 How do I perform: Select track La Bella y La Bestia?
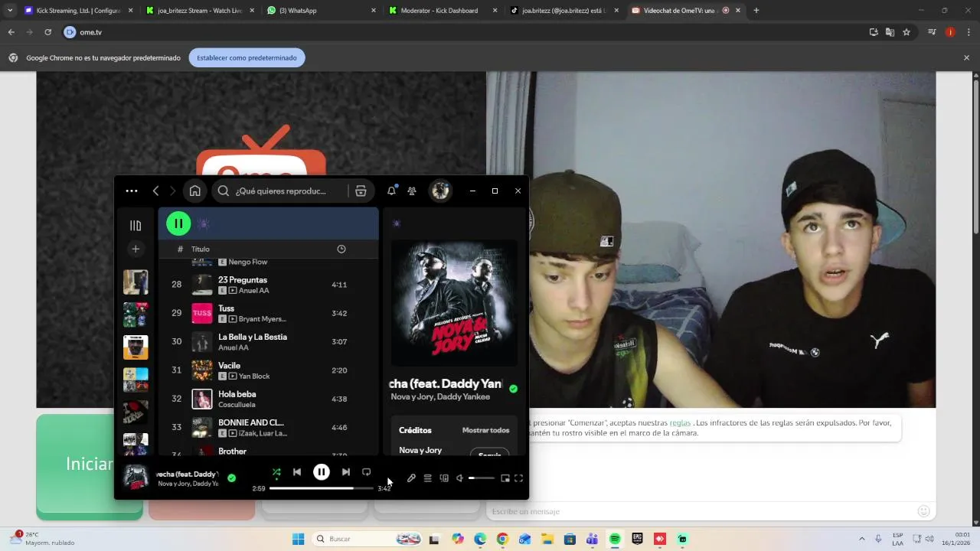tap(268, 341)
